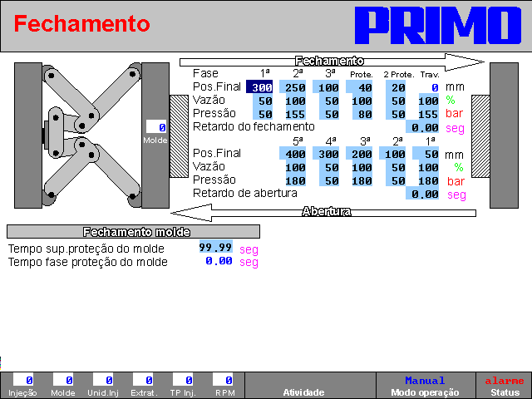Screen dimensions: 532x399
Task: Click the PRIMO logo
Action: click(438, 26)
